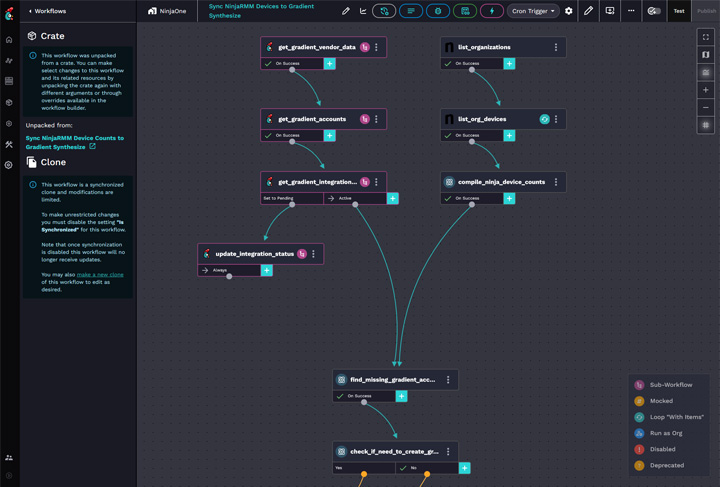Click the pencil edit icon beside the title
Image resolution: width=720 pixels, height=487 pixels.
pyautogui.click(x=346, y=11)
